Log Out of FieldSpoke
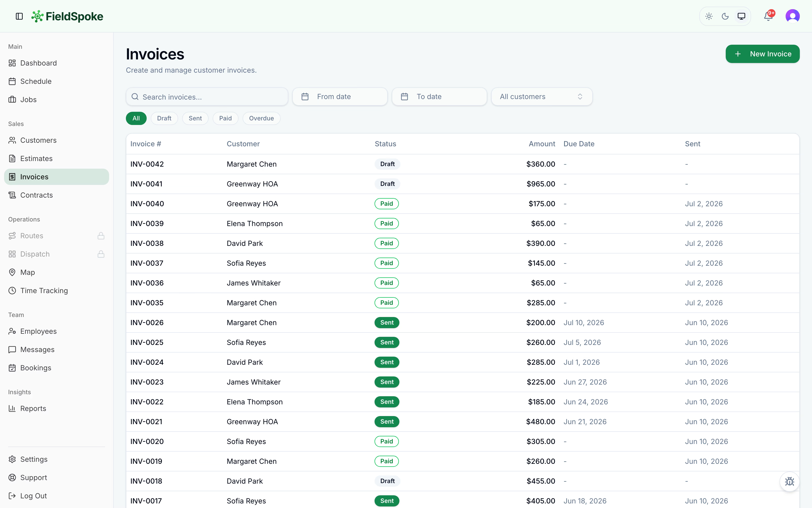This screenshot has height=508, width=812. (x=56, y=496)
